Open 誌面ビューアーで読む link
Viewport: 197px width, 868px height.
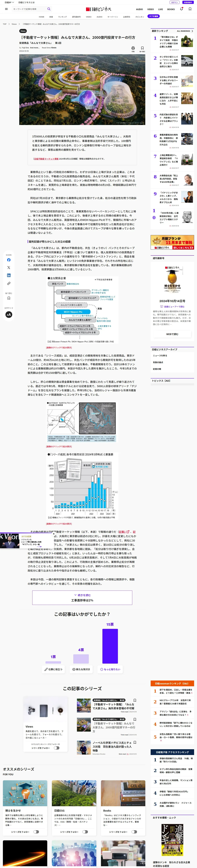(x=172, y=307)
